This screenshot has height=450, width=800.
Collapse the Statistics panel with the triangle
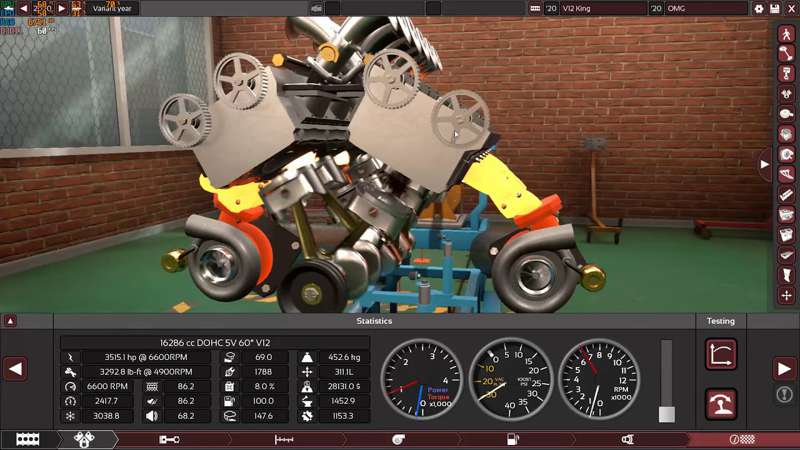(10, 321)
